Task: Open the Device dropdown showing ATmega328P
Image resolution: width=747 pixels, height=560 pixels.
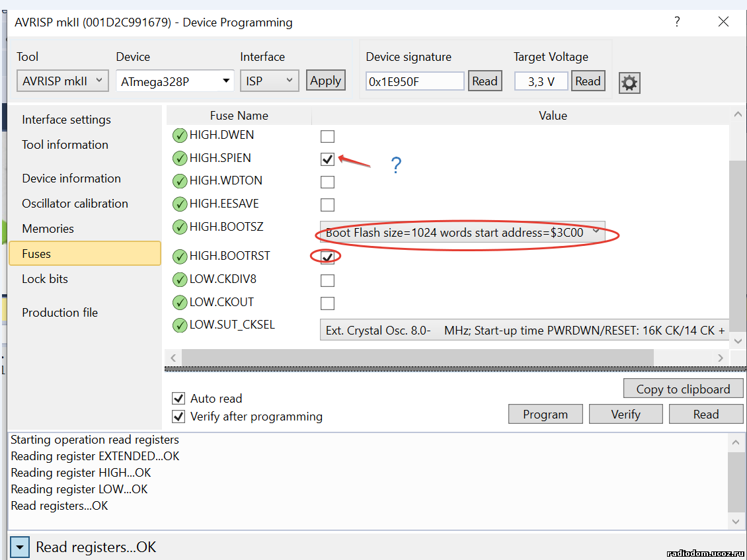Action: (x=175, y=81)
